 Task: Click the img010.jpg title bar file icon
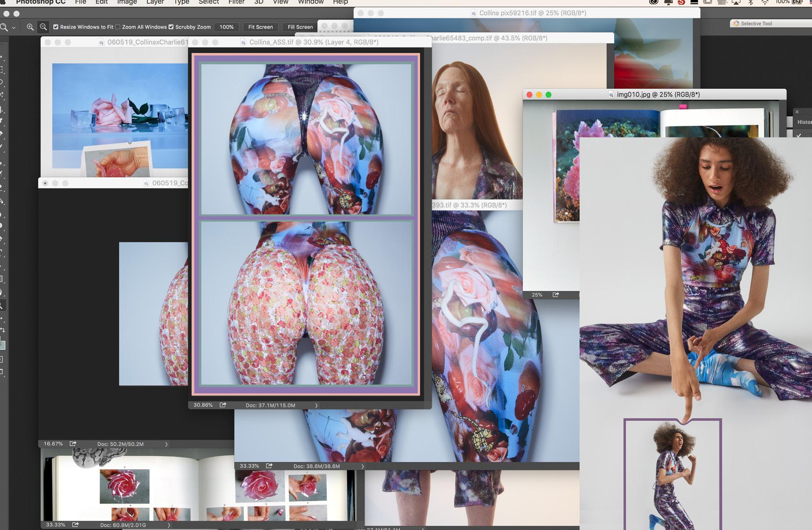point(611,94)
